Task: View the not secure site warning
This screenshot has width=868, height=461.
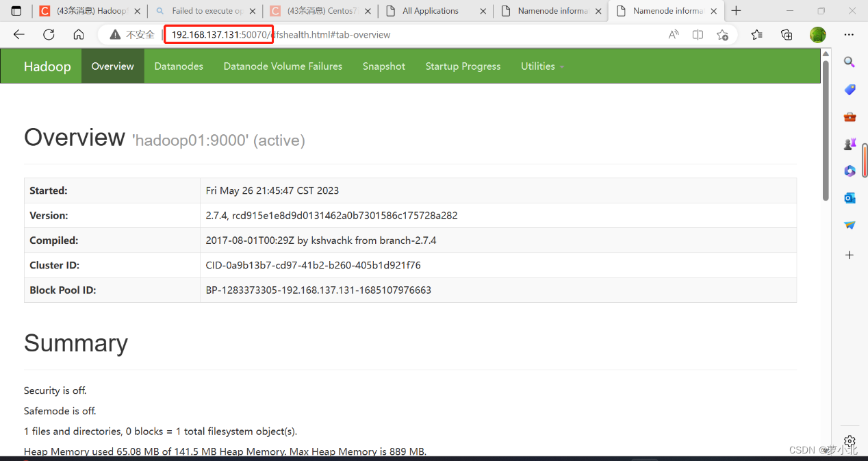Action: 133,35
